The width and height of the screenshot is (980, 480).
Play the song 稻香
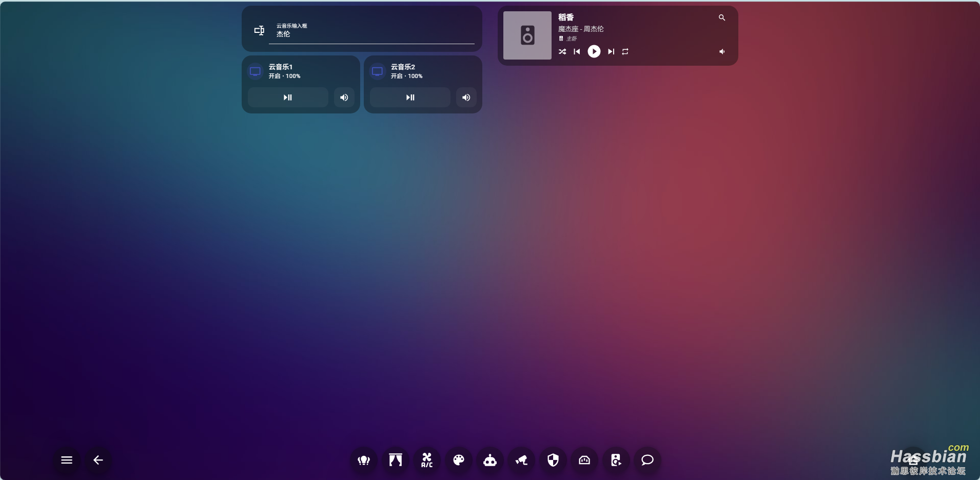pyautogui.click(x=594, y=51)
